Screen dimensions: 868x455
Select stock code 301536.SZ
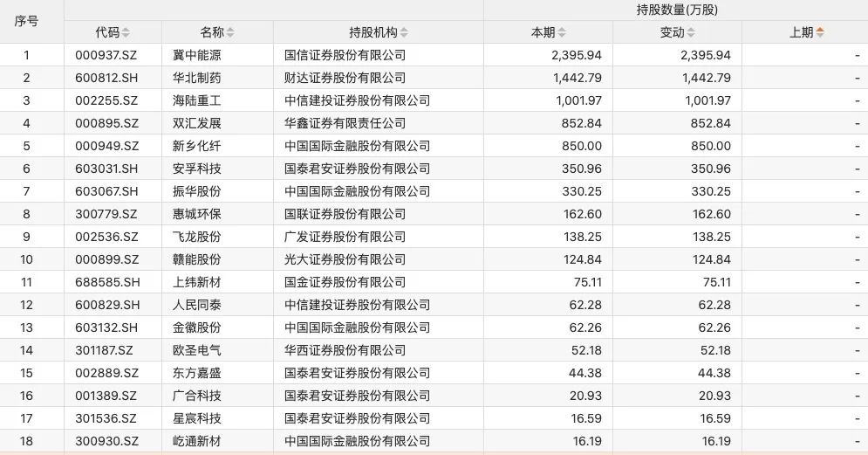(x=106, y=419)
